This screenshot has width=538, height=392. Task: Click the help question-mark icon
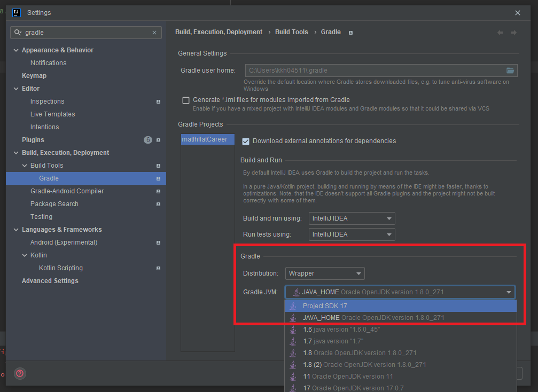tap(20, 373)
